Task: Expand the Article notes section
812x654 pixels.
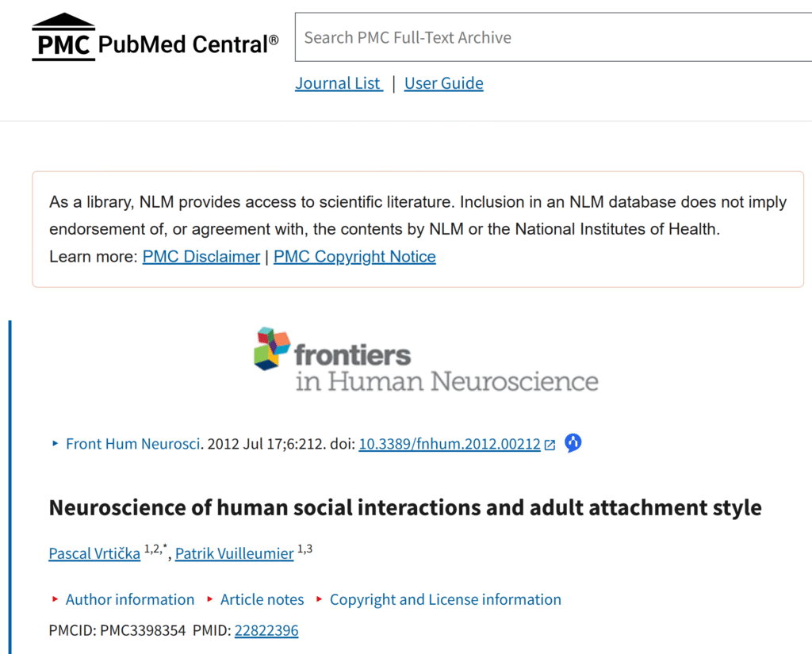Action: point(262,599)
